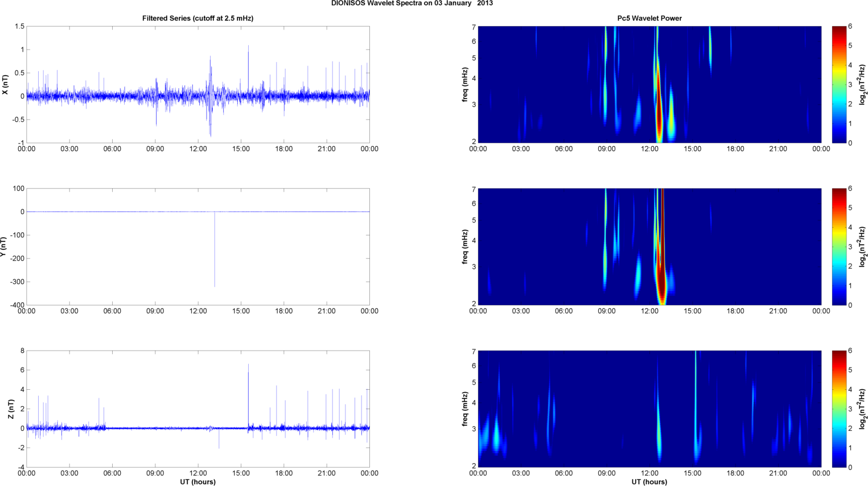The width and height of the screenshot is (868, 486).
Task: Click log2(nT²/Hz) label beside top colorbar
Action: tap(863, 84)
